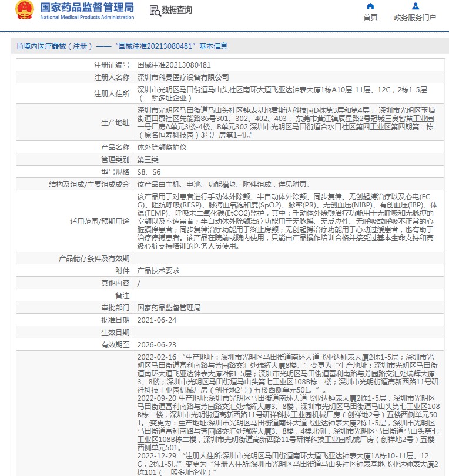Click the 审批部门 value cell

[169, 307]
